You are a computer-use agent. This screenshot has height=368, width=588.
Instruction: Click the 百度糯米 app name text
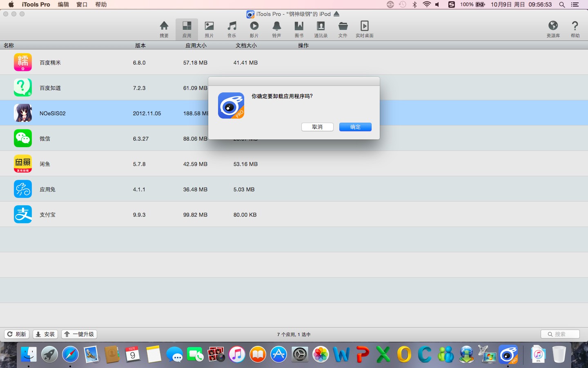pos(50,63)
